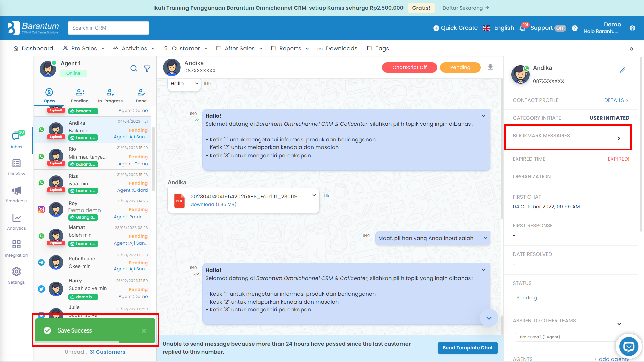Click Daftar Sekarang link in banner
Viewport: 644px width, 362px height.
pyautogui.click(x=466, y=8)
